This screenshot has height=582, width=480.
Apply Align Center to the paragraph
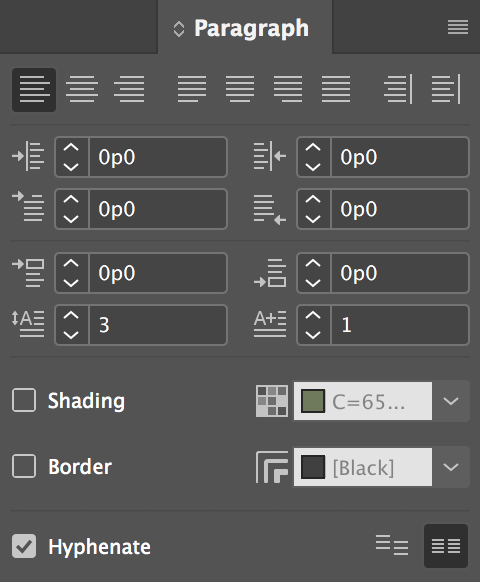pos(82,89)
